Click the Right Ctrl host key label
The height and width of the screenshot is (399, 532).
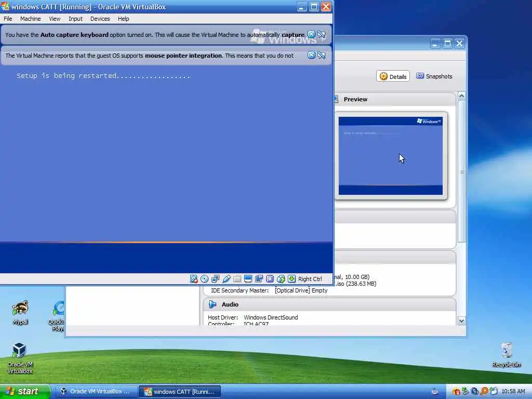point(310,279)
